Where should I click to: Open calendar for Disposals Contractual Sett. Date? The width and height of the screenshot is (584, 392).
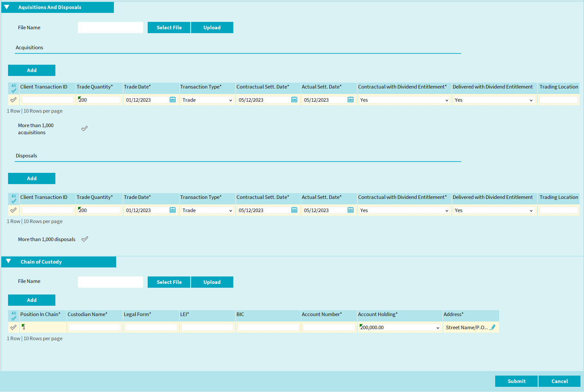(x=294, y=210)
